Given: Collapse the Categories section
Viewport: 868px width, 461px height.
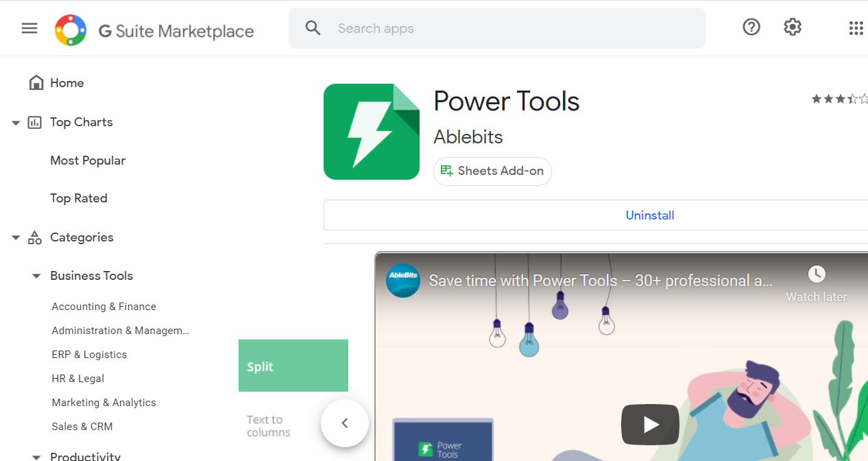Looking at the screenshot, I should (x=15, y=237).
